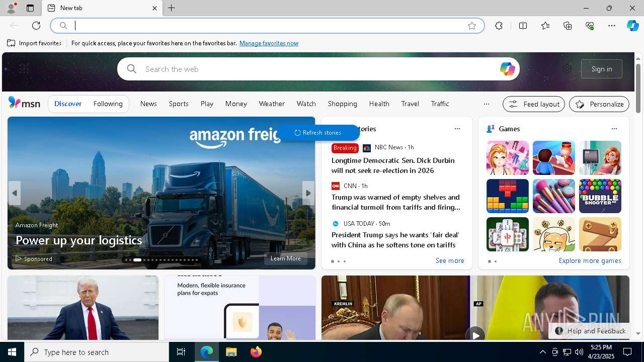Open Top stories more options ellipsis

coord(457,129)
